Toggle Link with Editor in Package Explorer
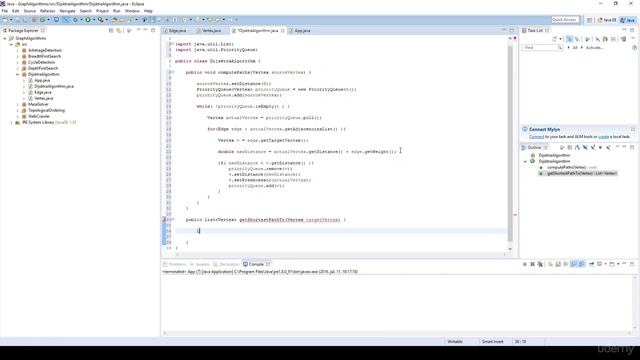Image resolution: width=640 pixels, height=360 pixels. pos(119,31)
